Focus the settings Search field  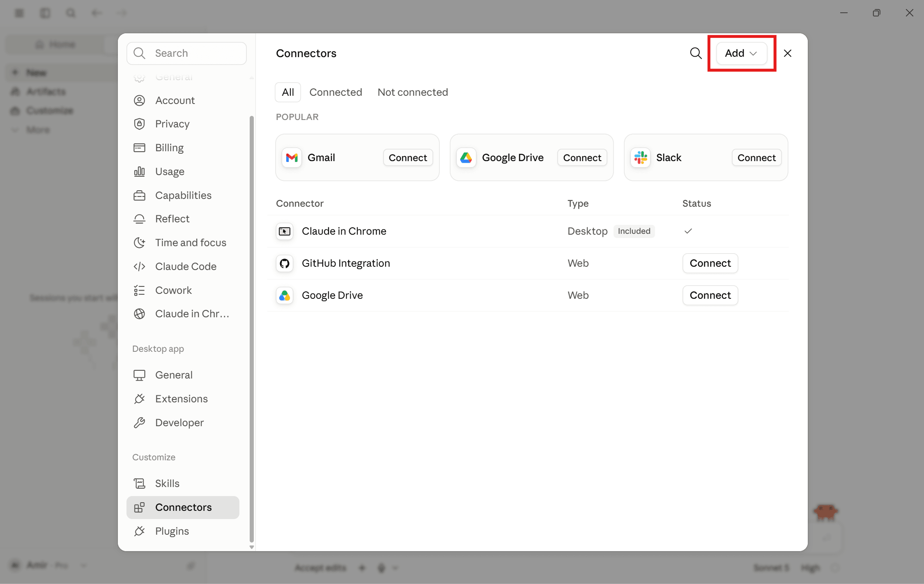pos(186,53)
